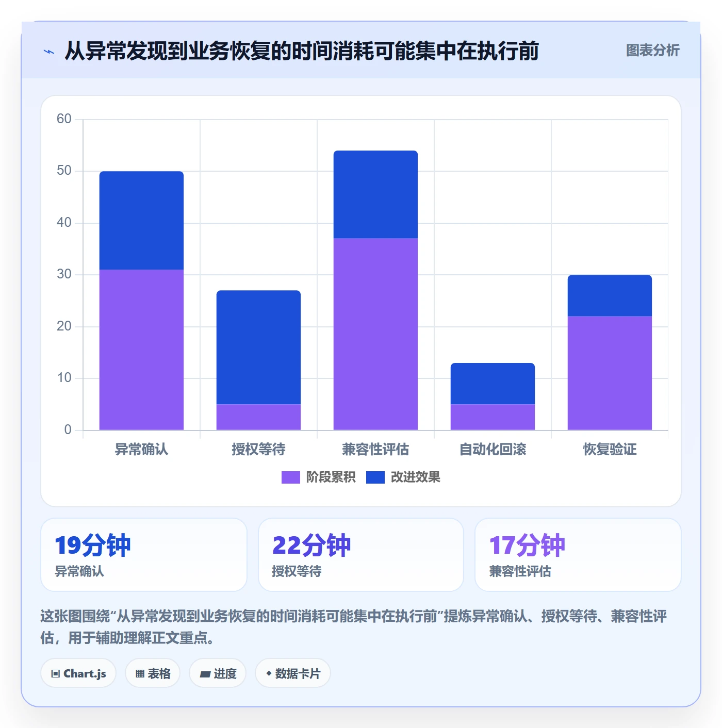Click the 自动化回滚 x-axis label
722x728 pixels.
coord(493,450)
